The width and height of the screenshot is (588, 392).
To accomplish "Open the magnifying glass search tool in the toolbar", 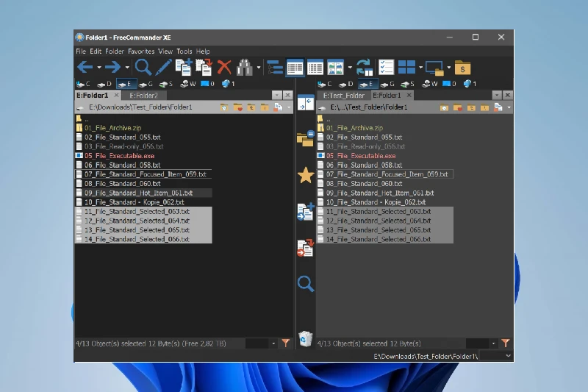I will [x=143, y=67].
